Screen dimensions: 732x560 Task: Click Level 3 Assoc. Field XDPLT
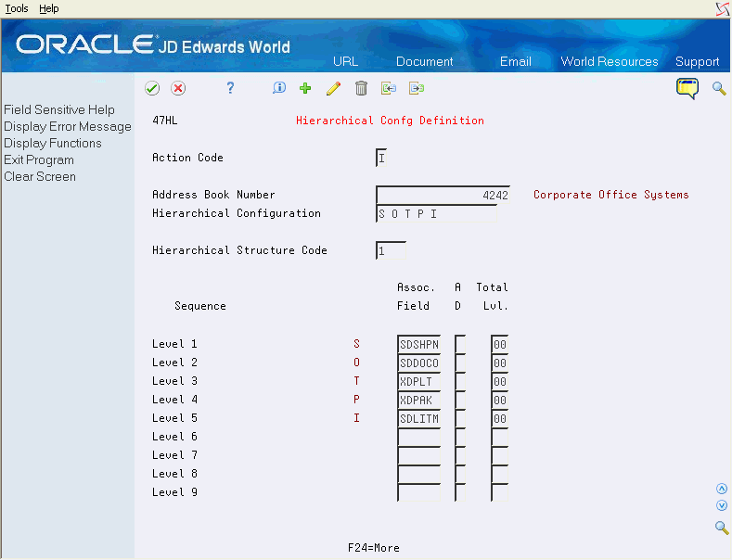tap(418, 382)
